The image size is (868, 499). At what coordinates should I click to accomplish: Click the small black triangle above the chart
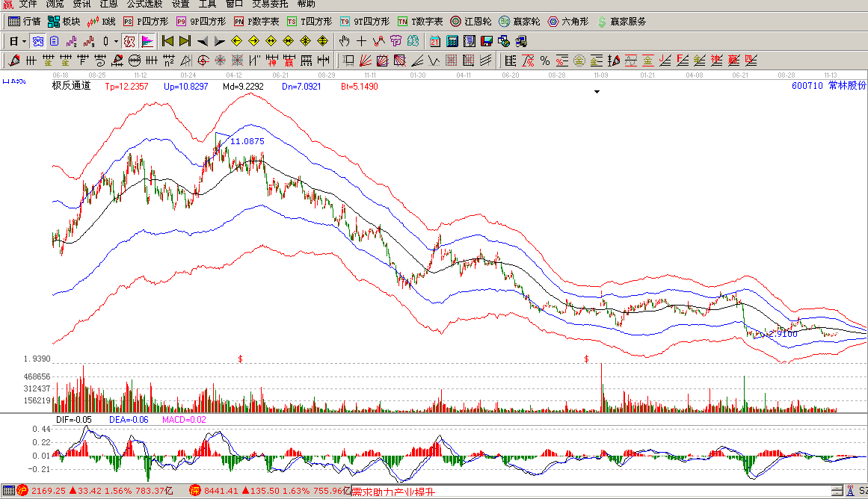(x=597, y=92)
